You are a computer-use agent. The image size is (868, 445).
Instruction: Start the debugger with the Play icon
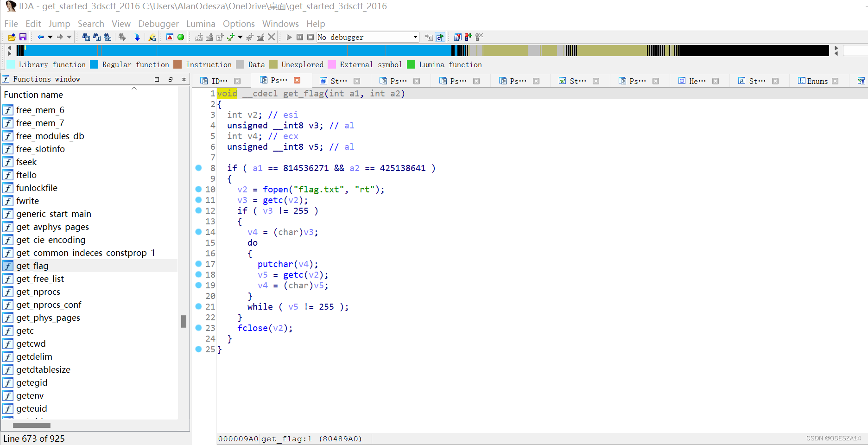coord(289,37)
